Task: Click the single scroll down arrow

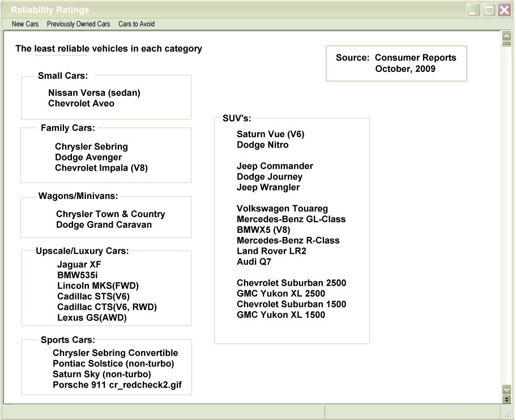Action: 506,389
